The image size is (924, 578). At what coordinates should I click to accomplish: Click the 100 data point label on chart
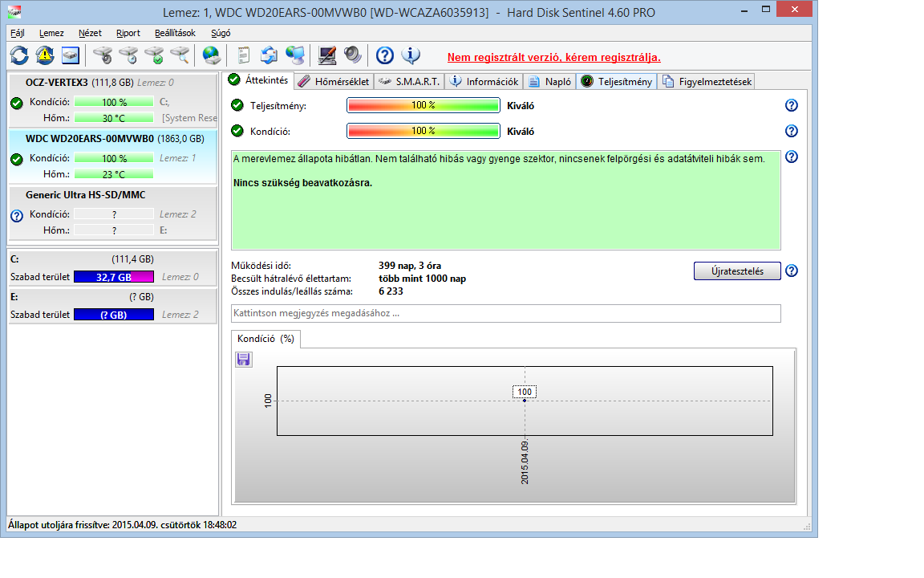pos(525,392)
